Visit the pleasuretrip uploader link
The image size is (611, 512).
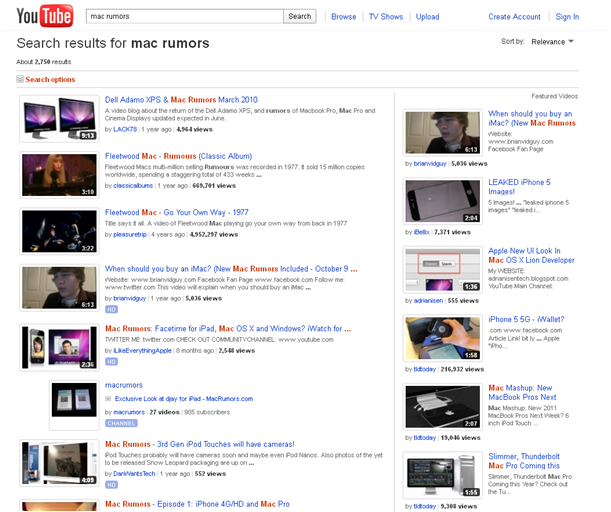pos(130,235)
